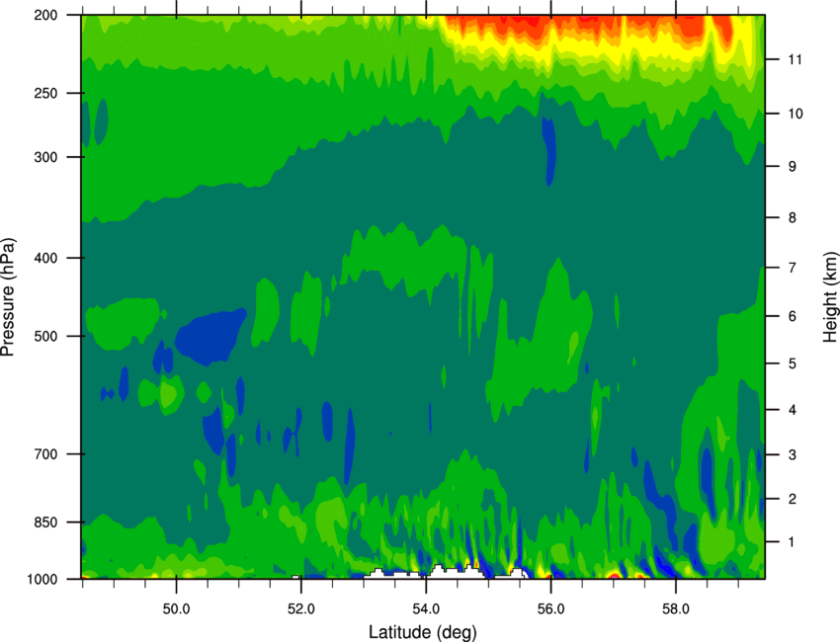Click the 7 km height label
Screen dimensions: 840x642
pos(792,268)
